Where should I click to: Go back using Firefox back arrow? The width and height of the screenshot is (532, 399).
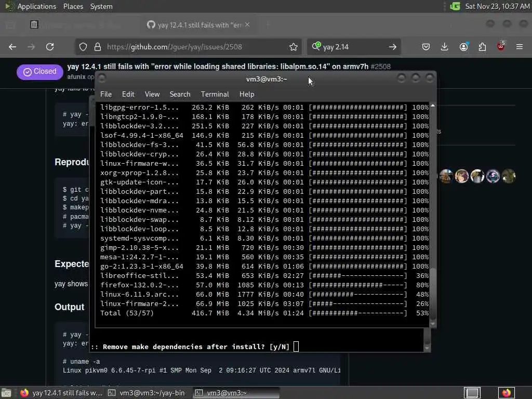12,47
